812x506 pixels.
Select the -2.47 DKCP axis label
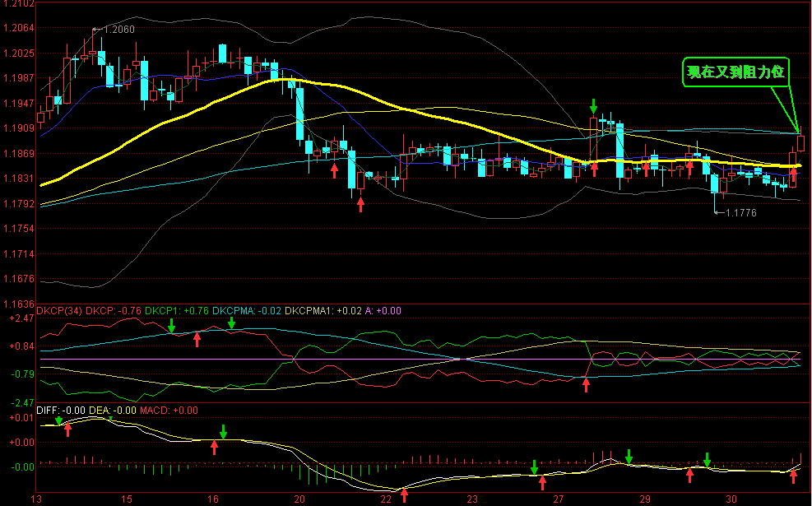pyautogui.click(x=21, y=402)
